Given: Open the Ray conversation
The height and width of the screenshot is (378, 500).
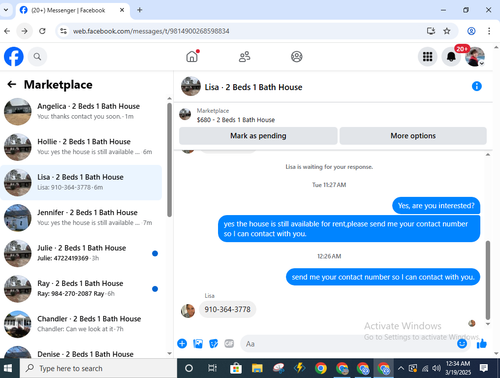Looking at the screenshot, I should coord(81,288).
